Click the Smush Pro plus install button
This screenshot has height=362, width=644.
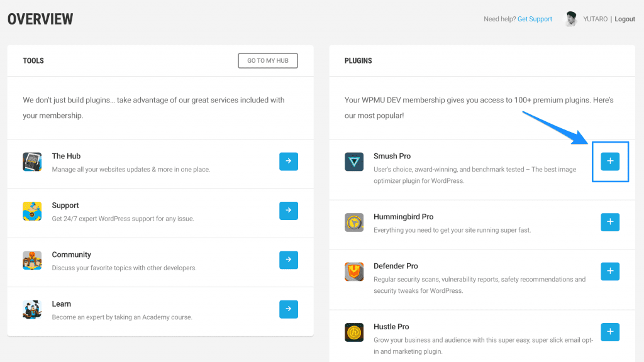610,162
